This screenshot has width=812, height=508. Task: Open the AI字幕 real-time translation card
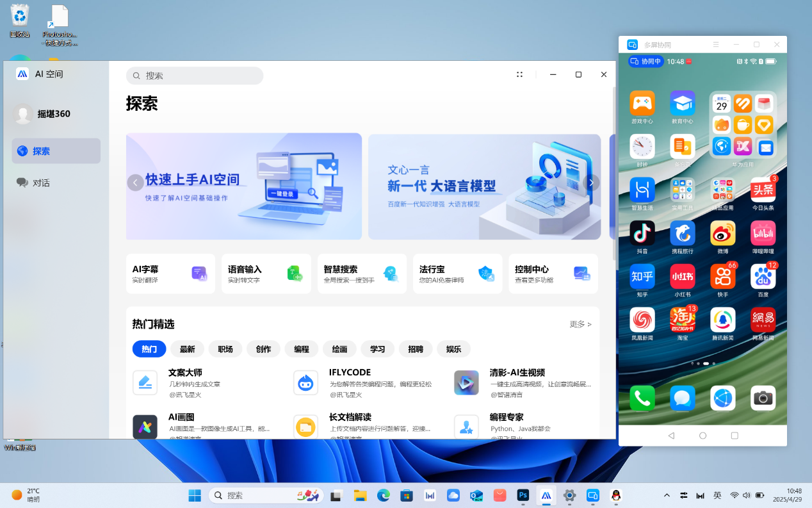(x=170, y=274)
